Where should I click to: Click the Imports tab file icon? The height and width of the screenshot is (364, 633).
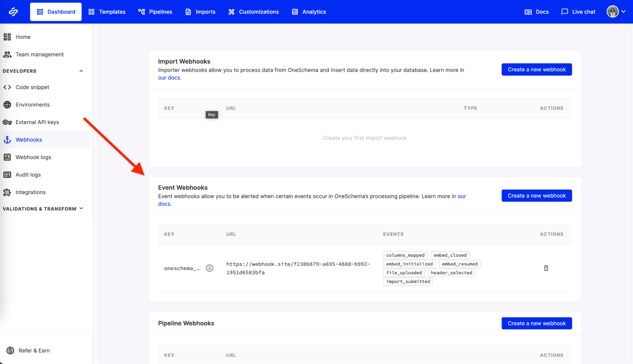[x=188, y=12]
